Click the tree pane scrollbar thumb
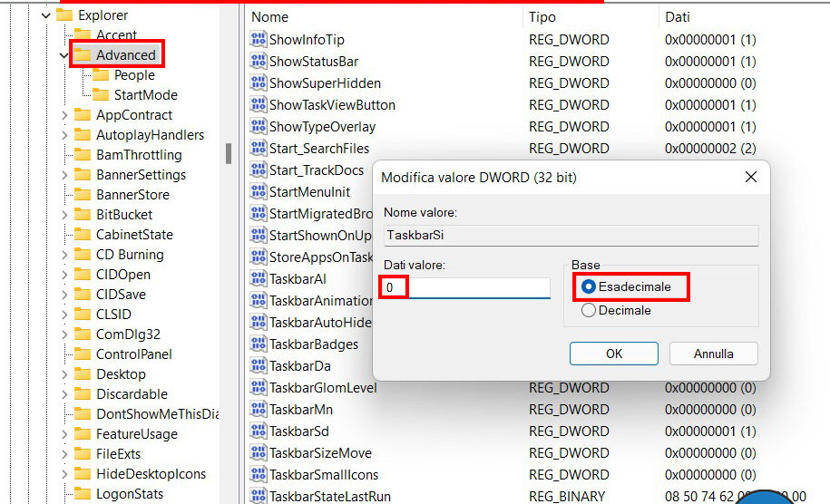Viewport: 830px width, 504px height. pyautogui.click(x=229, y=153)
